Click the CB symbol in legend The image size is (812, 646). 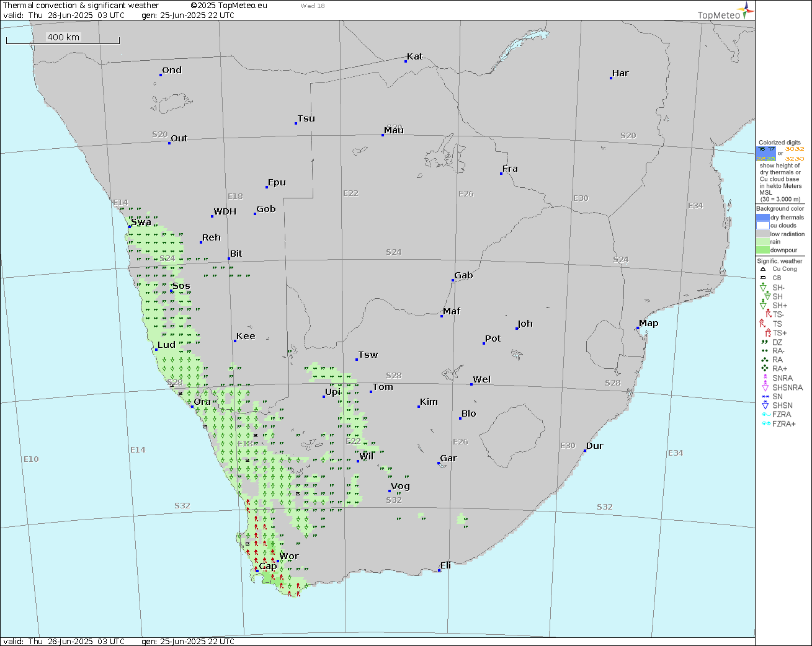pos(763,278)
